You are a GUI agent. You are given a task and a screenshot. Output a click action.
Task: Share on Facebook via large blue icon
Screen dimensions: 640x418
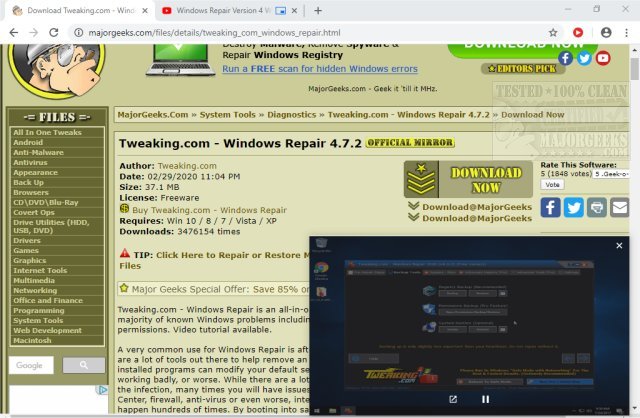[550, 207]
